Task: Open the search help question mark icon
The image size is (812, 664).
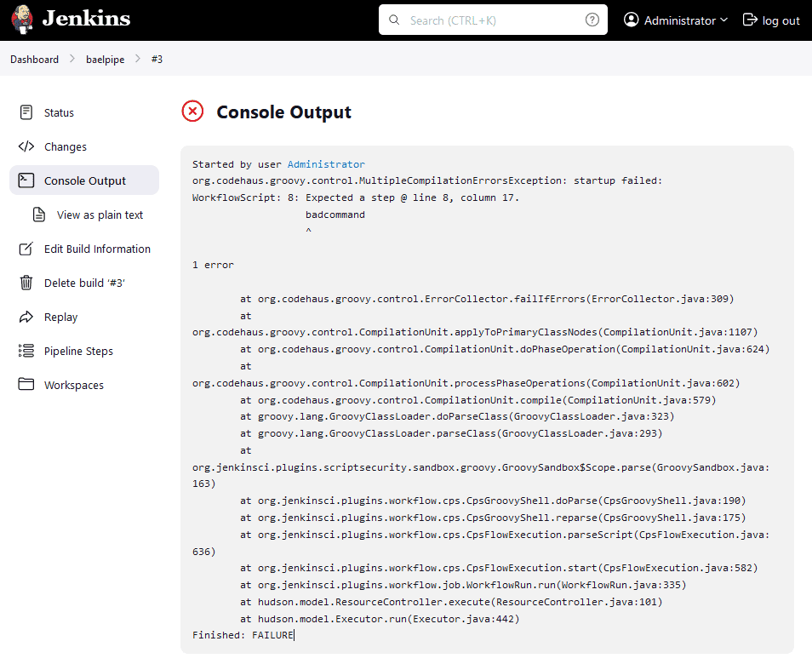Action: coord(592,20)
